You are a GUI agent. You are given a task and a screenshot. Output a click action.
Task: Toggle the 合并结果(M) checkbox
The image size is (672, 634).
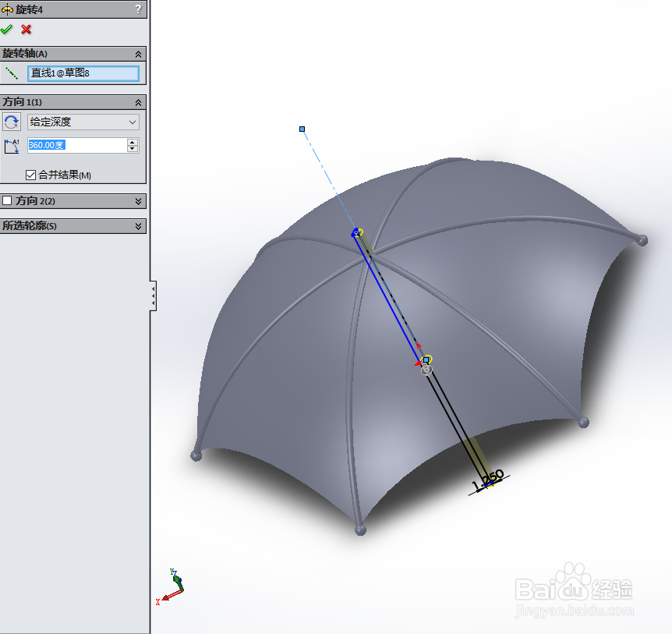(30, 175)
